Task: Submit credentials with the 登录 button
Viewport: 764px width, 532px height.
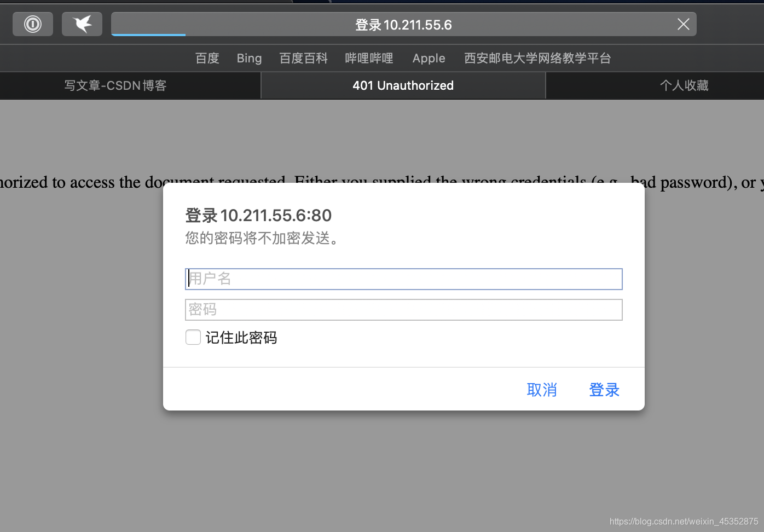Action: 604,390
